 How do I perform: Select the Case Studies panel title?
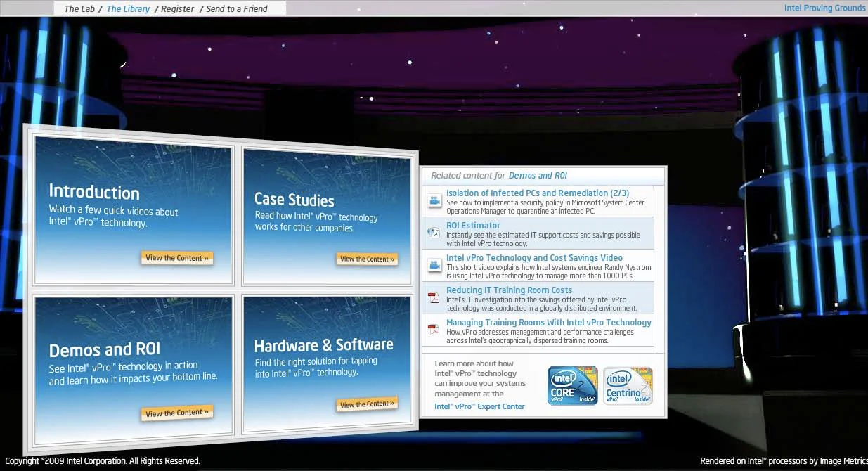click(x=294, y=200)
